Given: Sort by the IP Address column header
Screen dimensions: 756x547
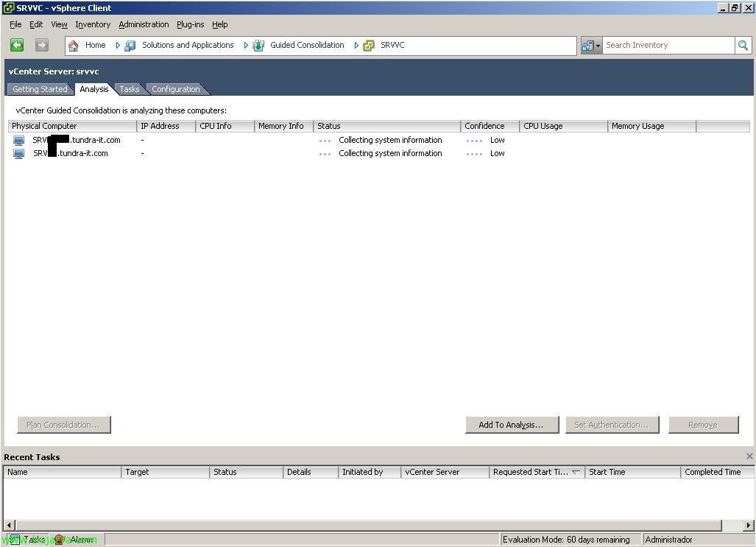Looking at the screenshot, I should click(x=166, y=126).
